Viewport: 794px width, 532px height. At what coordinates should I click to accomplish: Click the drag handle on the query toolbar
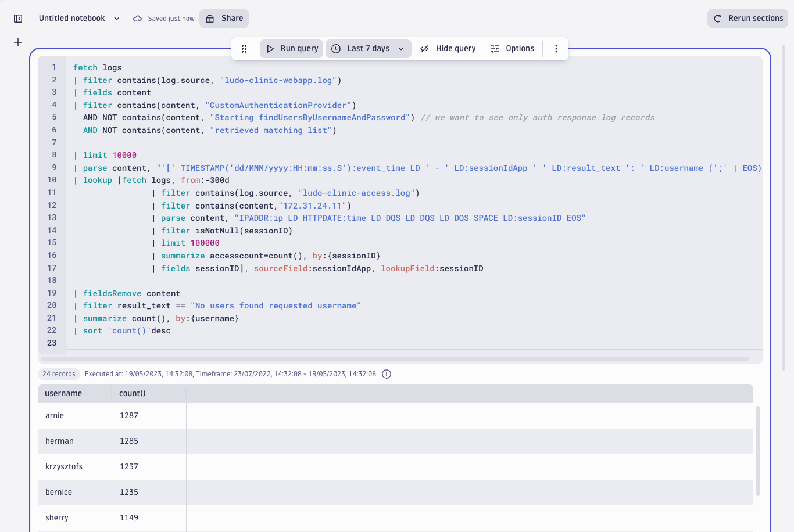pos(244,49)
